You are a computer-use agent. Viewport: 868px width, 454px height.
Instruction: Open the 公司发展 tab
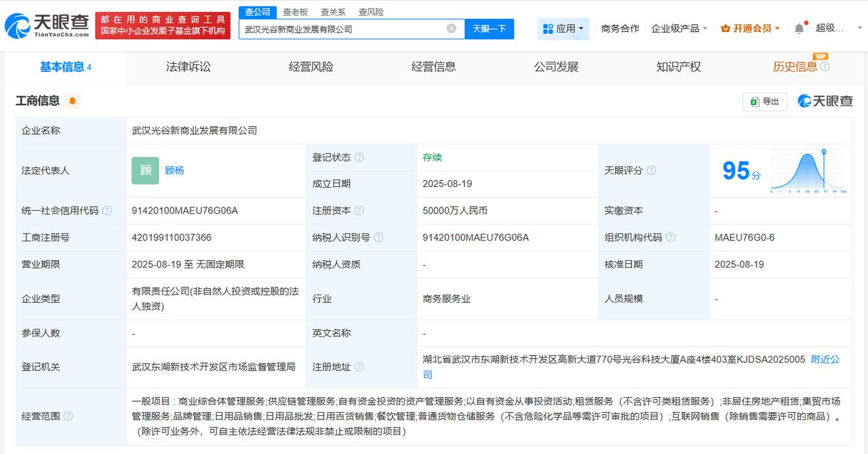click(556, 66)
